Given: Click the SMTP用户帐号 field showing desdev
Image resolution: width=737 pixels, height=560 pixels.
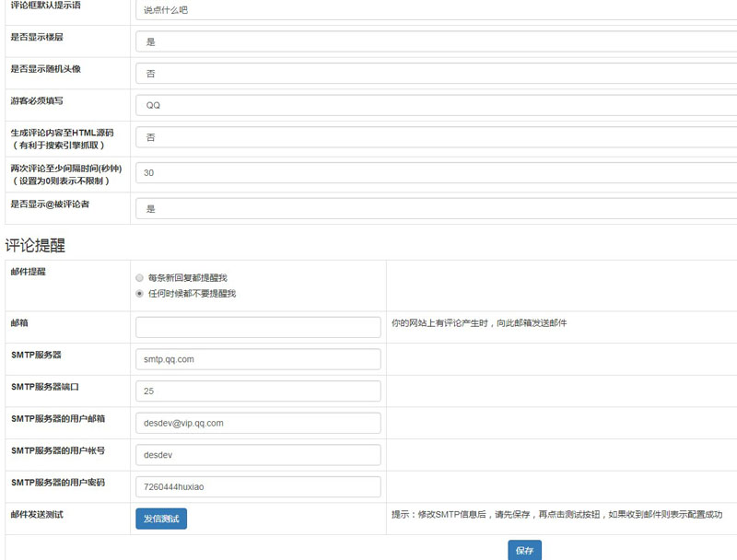Looking at the screenshot, I should tap(258, 455).
